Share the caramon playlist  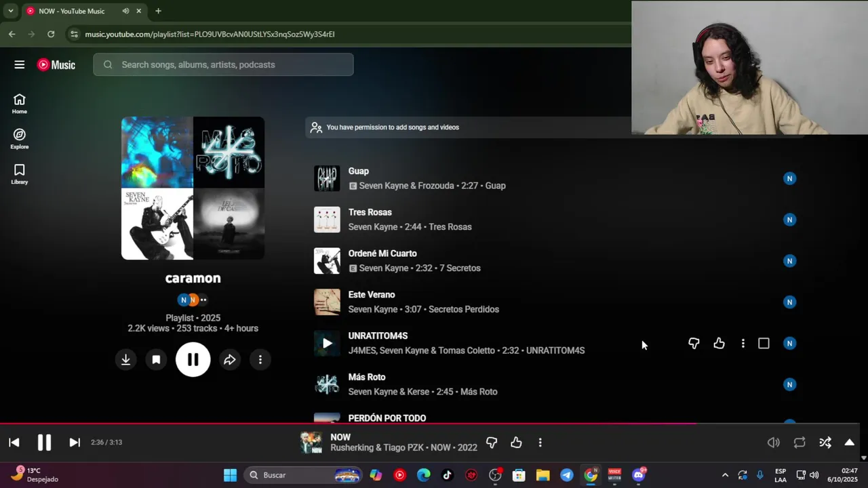pos(230,360)
